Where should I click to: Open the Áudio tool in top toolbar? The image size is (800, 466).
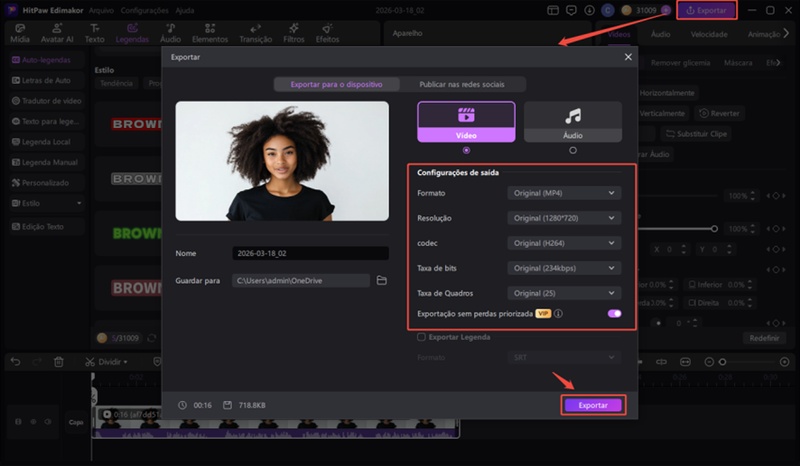(170, 33)
